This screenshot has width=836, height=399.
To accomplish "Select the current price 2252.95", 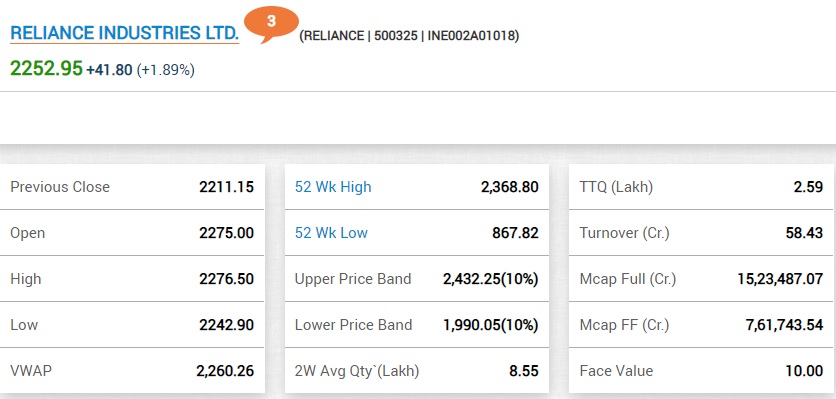I will 46,68.
